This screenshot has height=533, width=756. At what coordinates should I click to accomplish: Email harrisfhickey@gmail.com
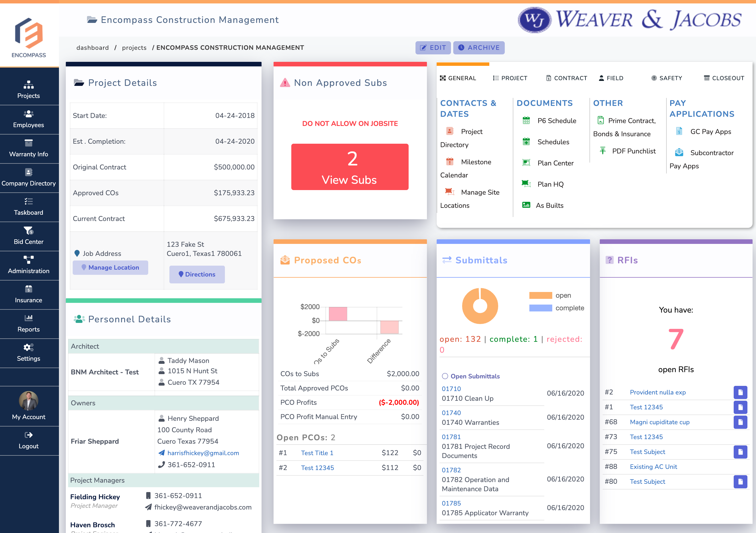tap(203, 453)
